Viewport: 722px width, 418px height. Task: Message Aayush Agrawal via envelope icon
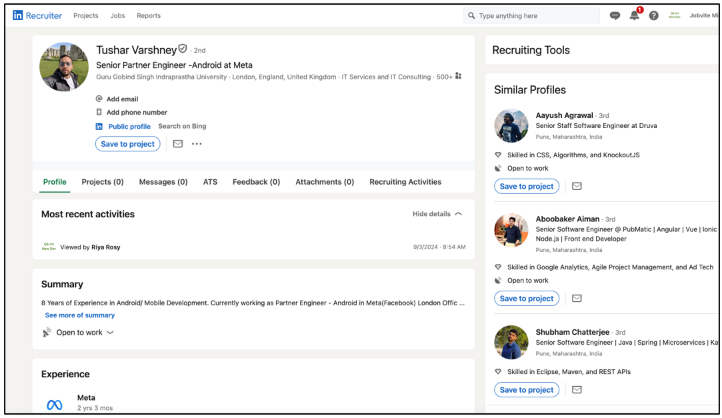pyautogui.click(x=577, y=186)
